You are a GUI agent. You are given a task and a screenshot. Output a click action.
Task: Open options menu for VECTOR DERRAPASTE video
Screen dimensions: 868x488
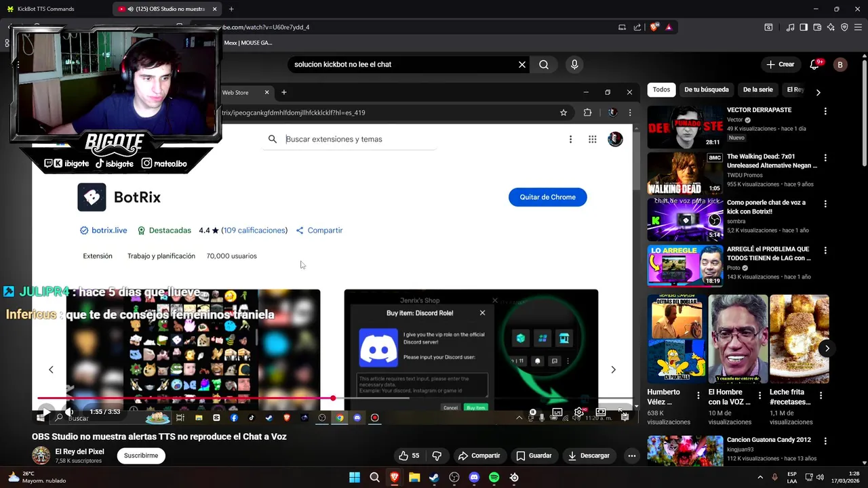click(825, 111)
